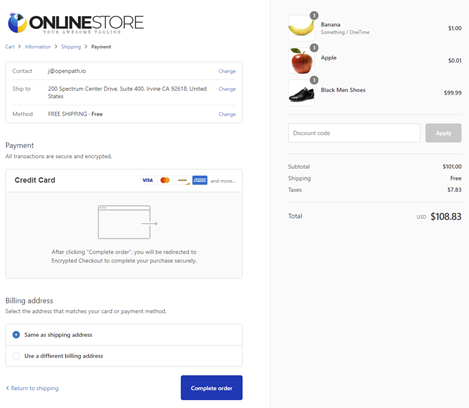Screen dimensions: 469x408
Task: Select Use a different billing address
Action: tap(124, 356)
